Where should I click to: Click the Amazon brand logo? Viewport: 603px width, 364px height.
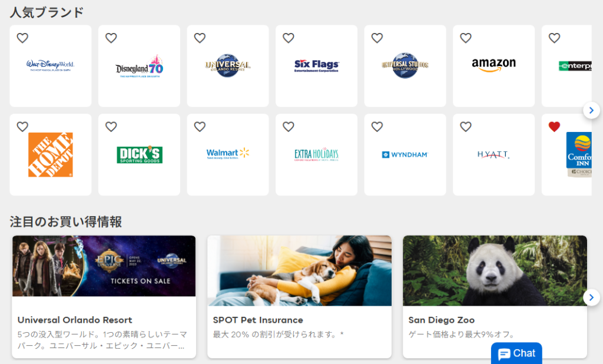(x=493, y=65)
